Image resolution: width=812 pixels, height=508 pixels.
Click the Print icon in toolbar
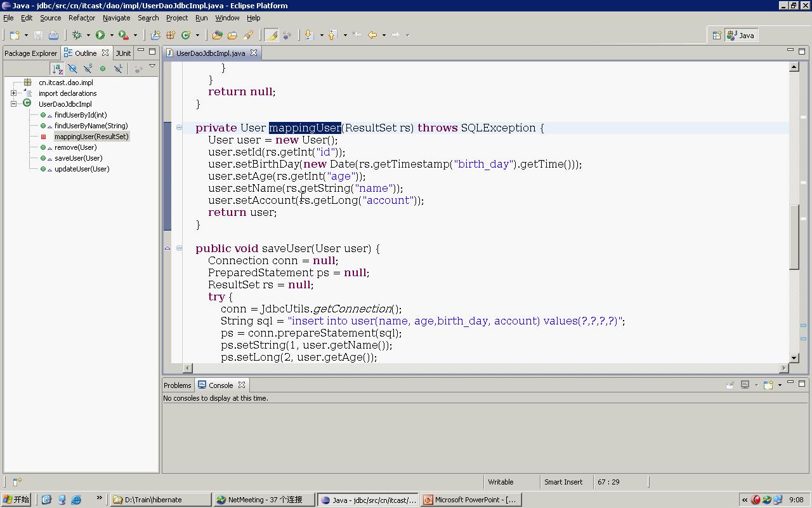point(53,36)
